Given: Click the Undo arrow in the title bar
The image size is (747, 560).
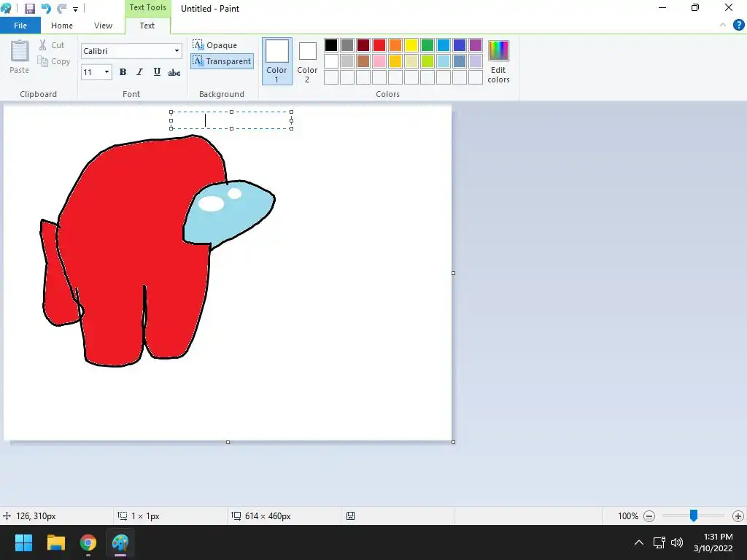Looking at the screenshot, I should coord(46,9).
